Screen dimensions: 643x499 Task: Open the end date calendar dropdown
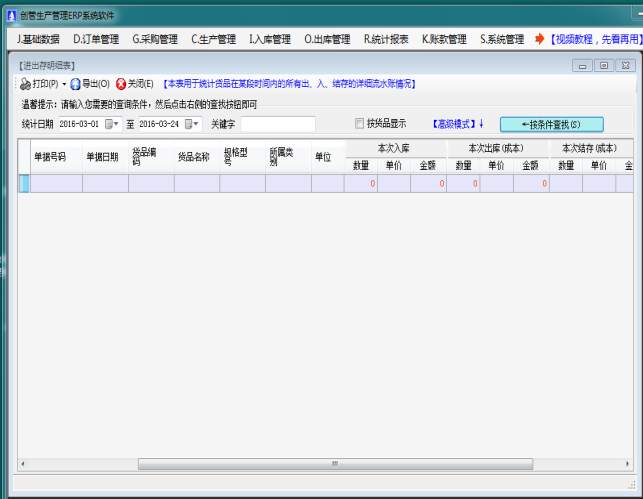tap(192, 124)
